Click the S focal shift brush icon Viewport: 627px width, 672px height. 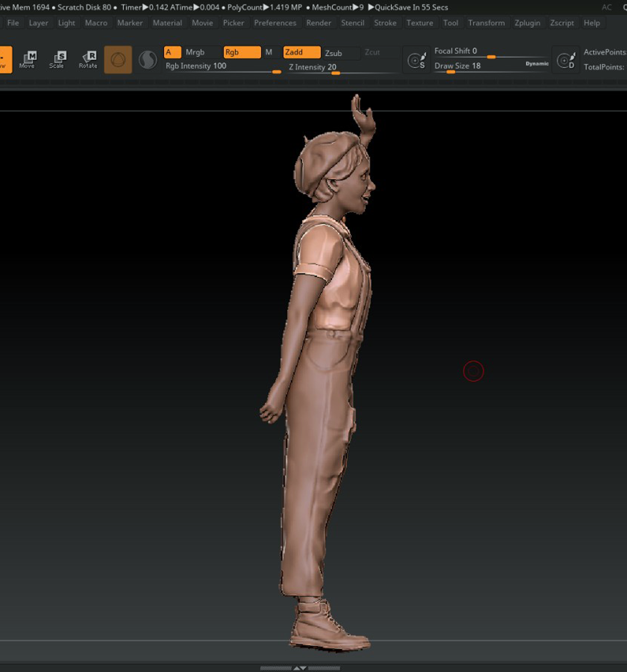click(417, 60)
